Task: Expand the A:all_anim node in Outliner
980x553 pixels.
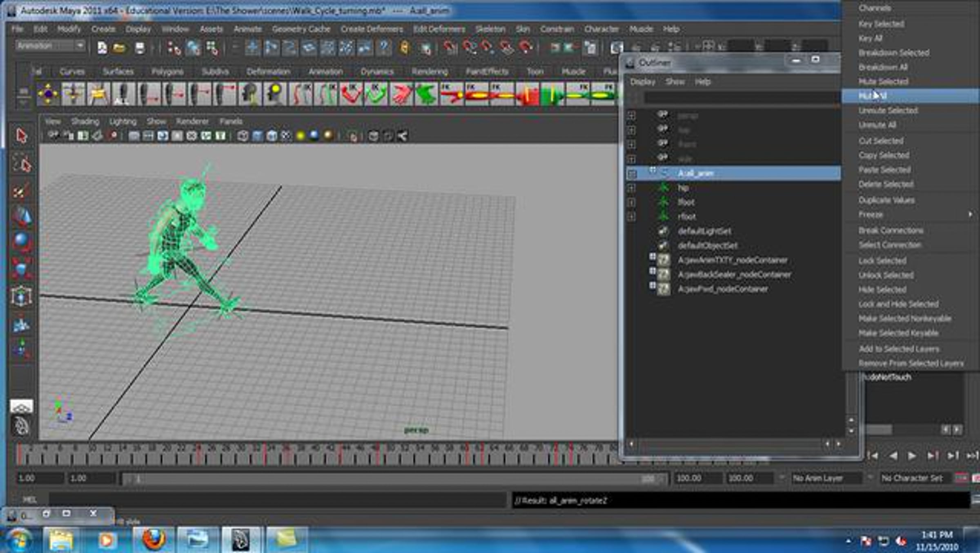Action: pyautogui.click(x=632, y=174)
